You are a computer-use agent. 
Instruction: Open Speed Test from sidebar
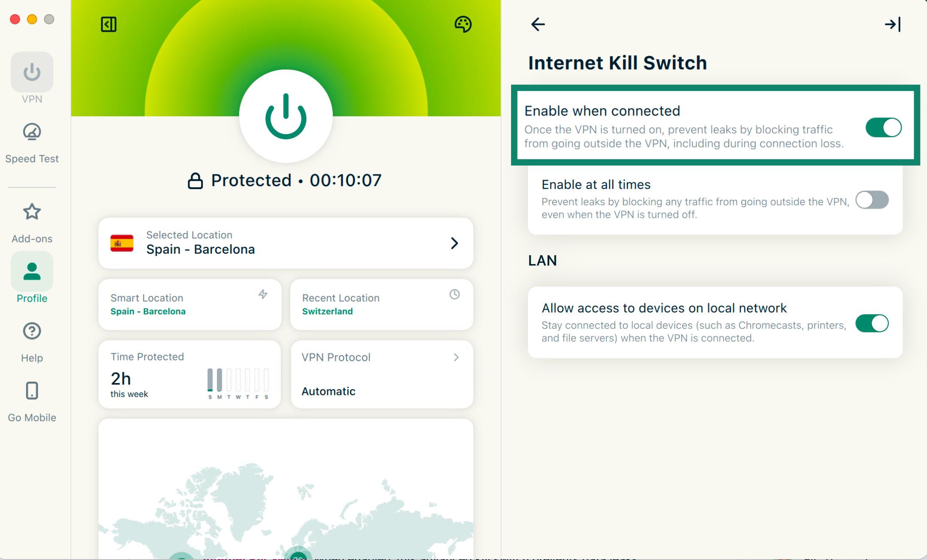(x=32, y=143)
